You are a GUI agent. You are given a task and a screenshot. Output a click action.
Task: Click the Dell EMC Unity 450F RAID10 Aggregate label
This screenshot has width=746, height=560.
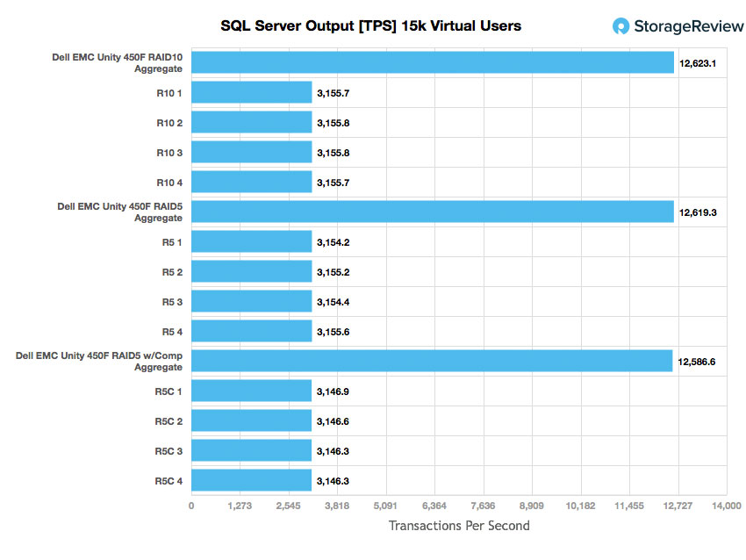pyautogui.click(x=117, y=63)
